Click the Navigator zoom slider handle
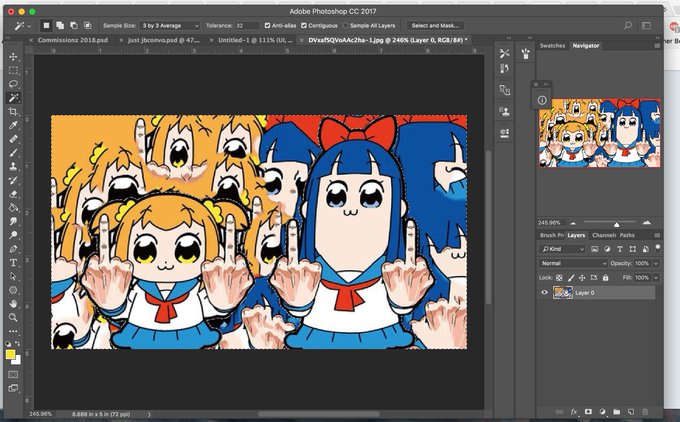Image resolution: width=680 pixels, height=422 pixels. coord(616,224)
